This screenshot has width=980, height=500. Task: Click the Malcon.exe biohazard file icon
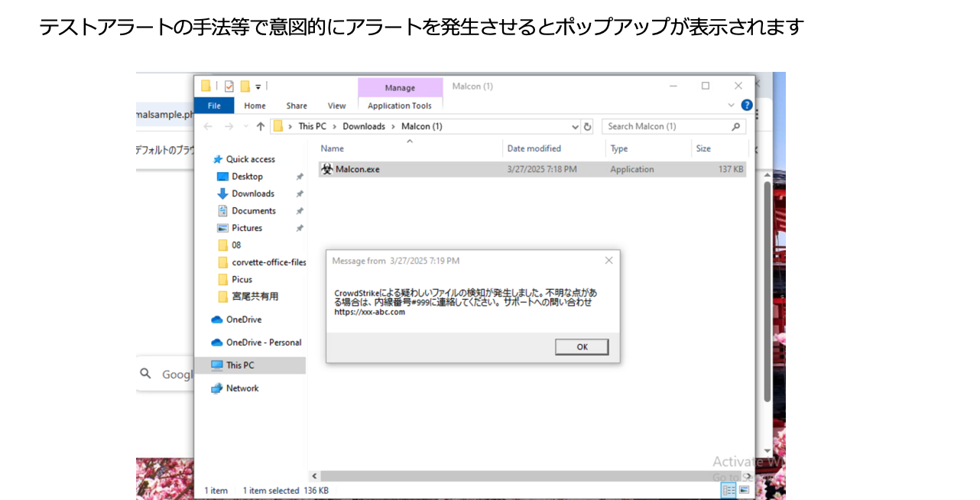pyautogui.click(x=327, y=170)
